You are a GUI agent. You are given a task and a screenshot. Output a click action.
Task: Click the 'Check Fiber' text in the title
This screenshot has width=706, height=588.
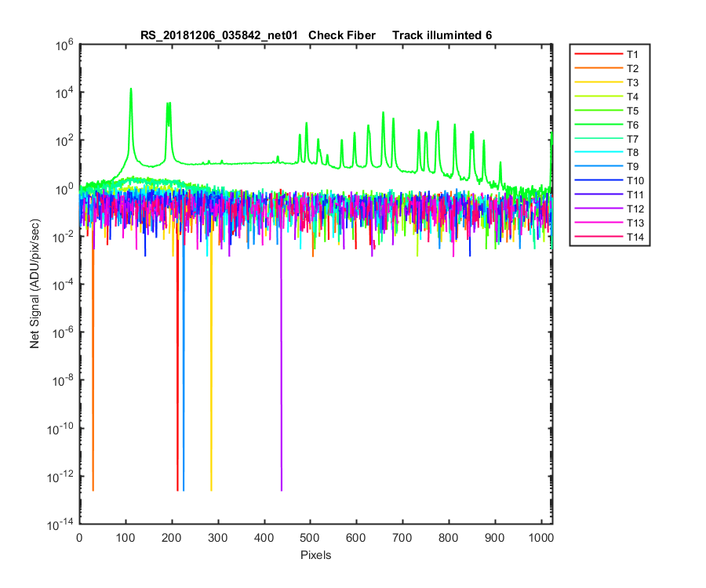(342, 35)
